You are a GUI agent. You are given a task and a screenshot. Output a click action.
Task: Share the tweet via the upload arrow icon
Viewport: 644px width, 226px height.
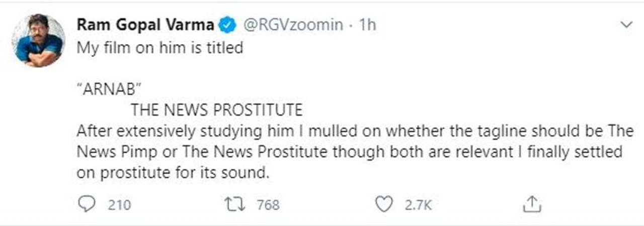click(531, 204)
